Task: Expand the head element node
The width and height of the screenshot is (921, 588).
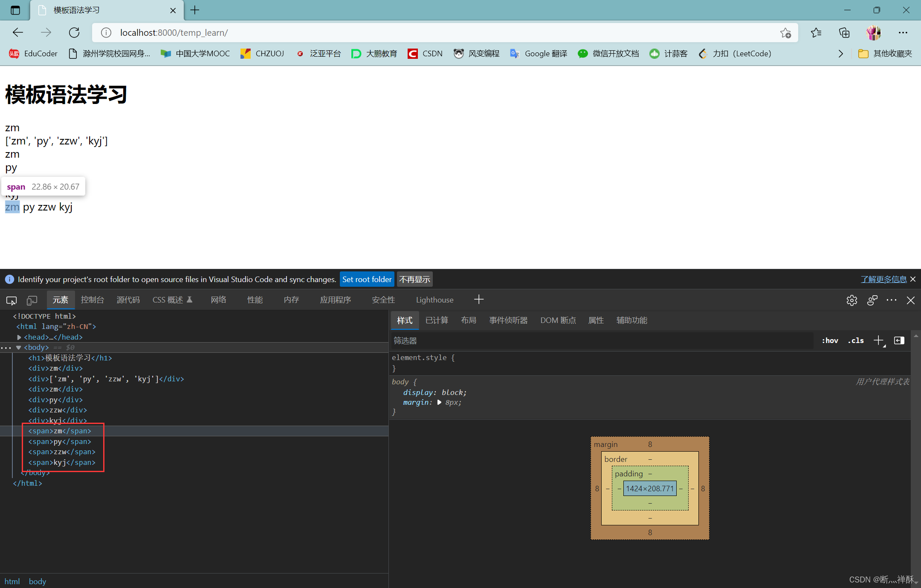Action: click(19, 337)
